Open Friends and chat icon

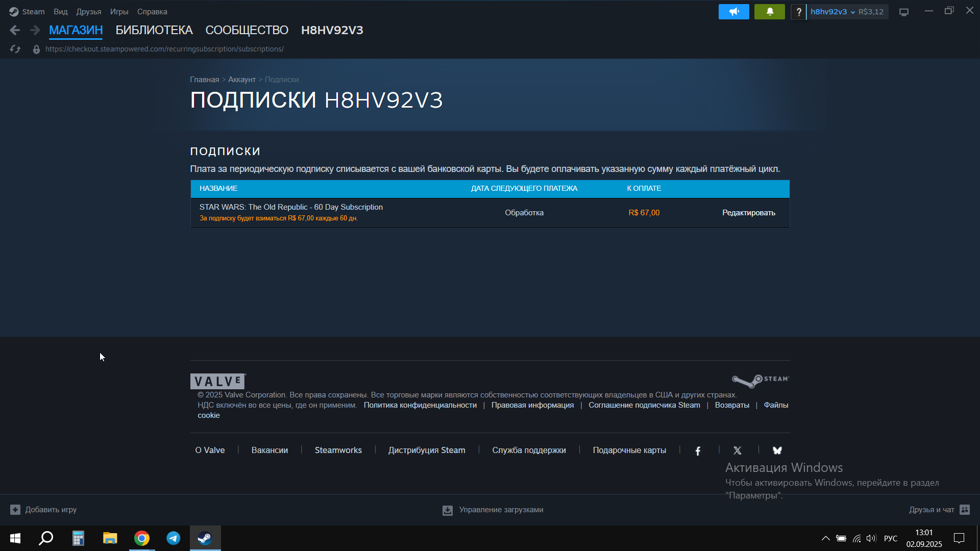pos(965,510)
